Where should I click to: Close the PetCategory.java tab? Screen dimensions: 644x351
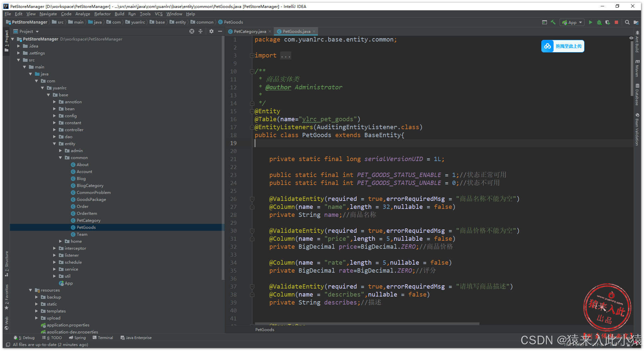[270, 32]
